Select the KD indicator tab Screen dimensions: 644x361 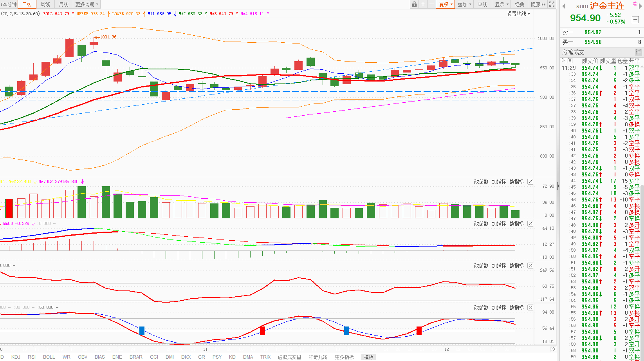[232, 357]
